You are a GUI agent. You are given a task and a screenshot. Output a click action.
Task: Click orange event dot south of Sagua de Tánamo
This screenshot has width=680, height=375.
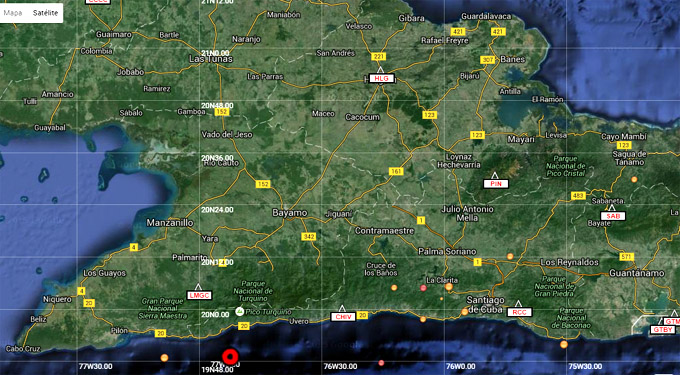tap(634, 179)
